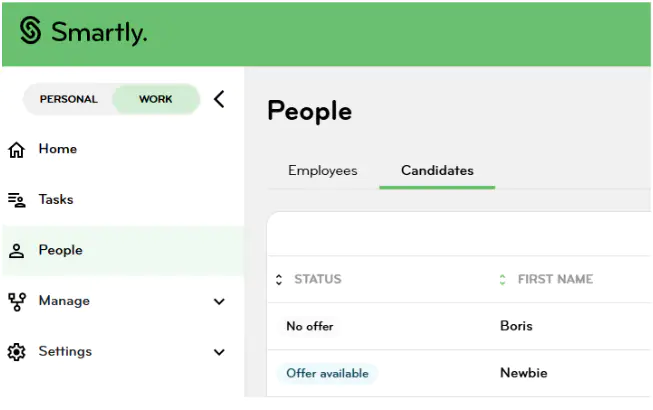Collapse the sidebar with the back chevron
Image resolution: width=653 pixels, height=410 pixels.
(219, 99)
